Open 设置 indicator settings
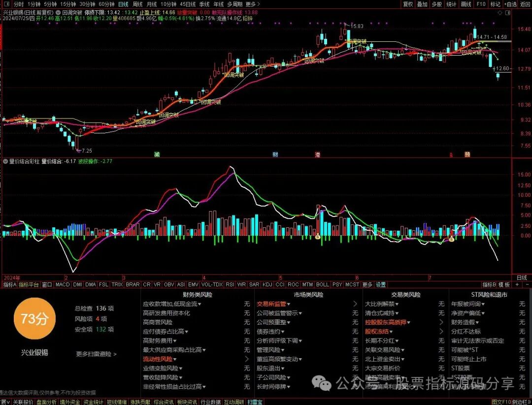Image resolution: width=532 pixels, height=405 pixels. (381, 285)
